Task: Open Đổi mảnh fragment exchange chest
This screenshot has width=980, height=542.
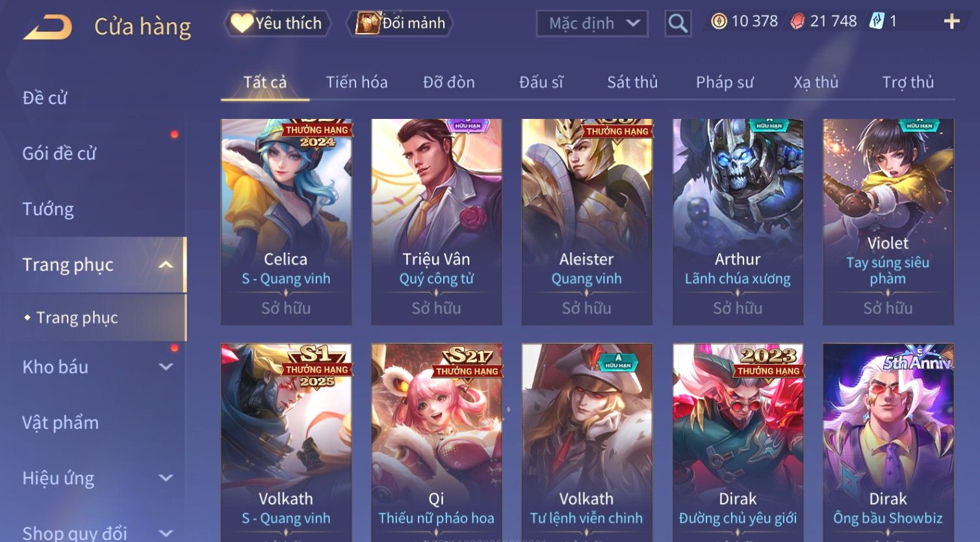Action: 401,23
